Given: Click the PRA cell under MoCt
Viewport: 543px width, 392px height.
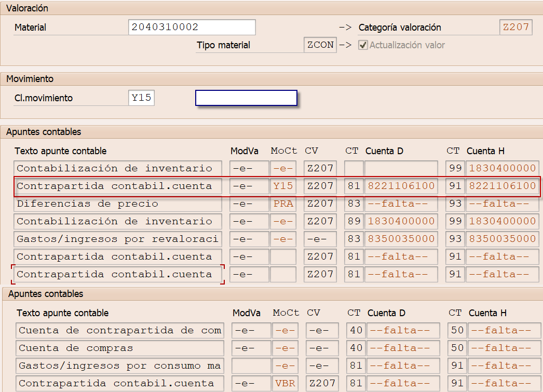Looking at the screenshot, I should (x=283, y=204).
